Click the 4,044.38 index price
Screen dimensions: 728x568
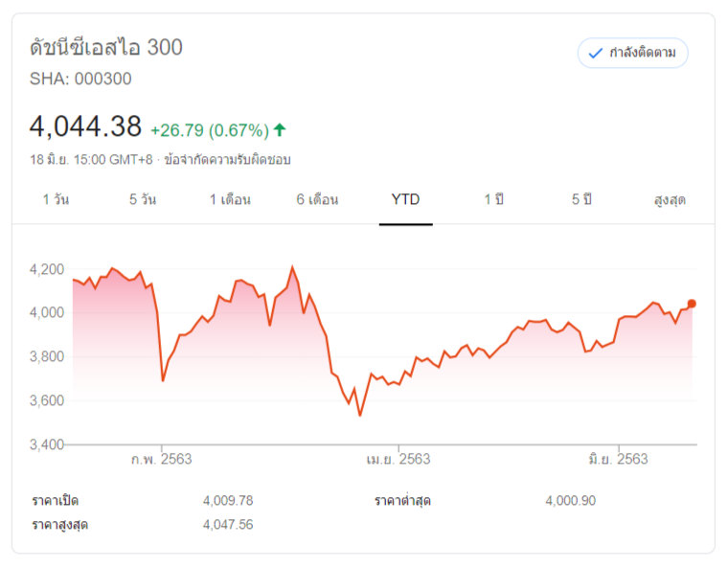click(x=85, y=126)
